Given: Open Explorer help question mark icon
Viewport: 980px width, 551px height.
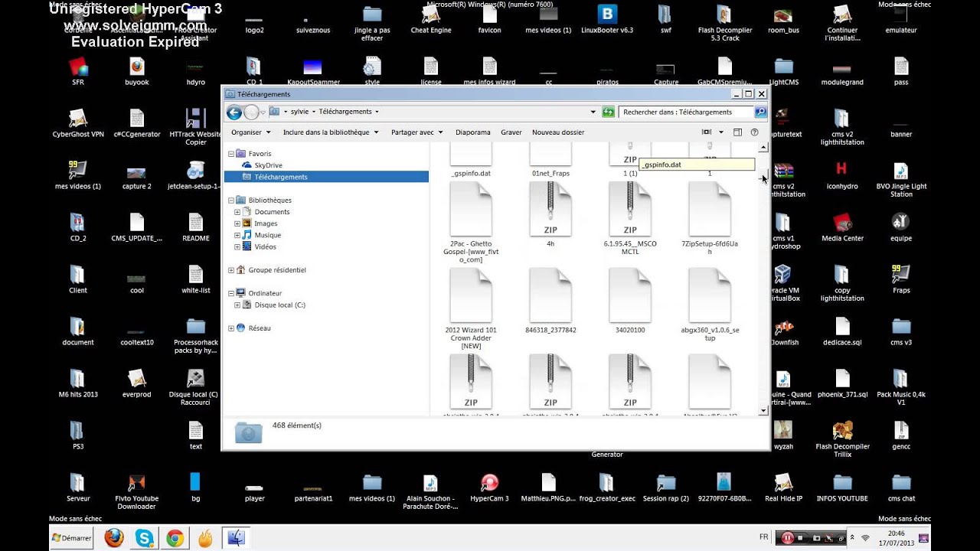Looking at the screenshot, I should pyautogui.click(x=754, y=132).
